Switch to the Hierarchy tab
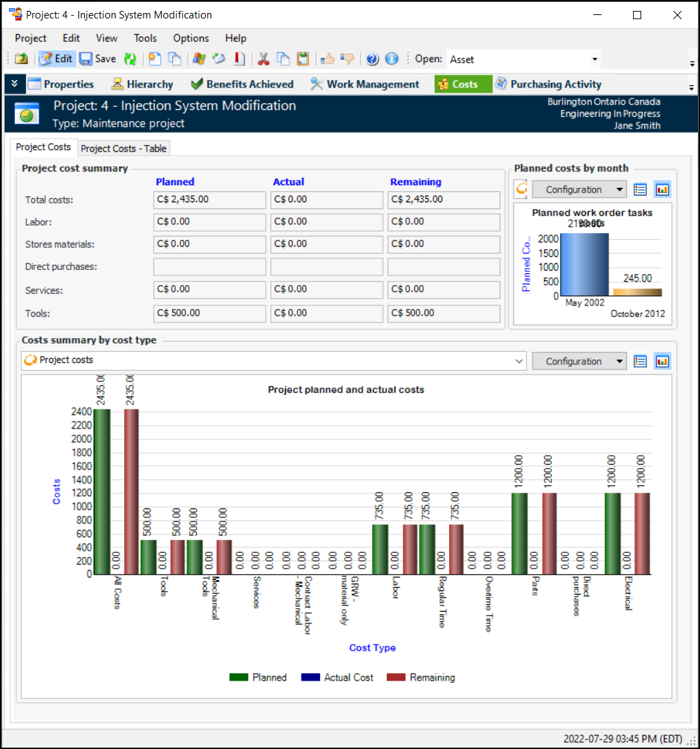This screenshot has height=749, width=700. point(142,84)
